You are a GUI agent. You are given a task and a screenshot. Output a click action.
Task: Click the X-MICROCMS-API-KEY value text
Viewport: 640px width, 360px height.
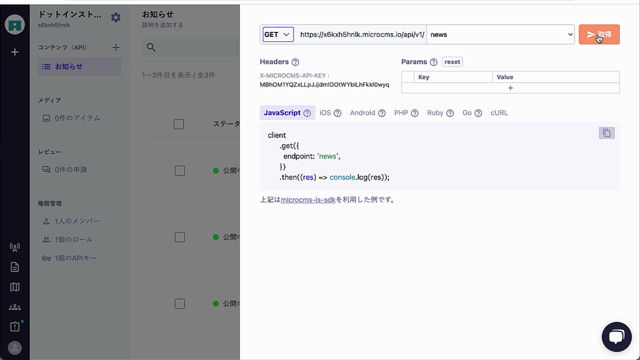click(324, 85)
